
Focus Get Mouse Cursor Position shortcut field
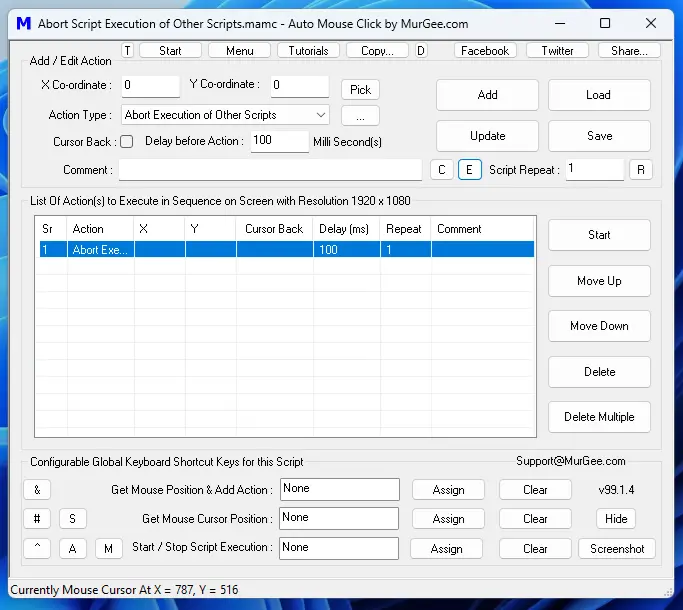coord(339,518)
